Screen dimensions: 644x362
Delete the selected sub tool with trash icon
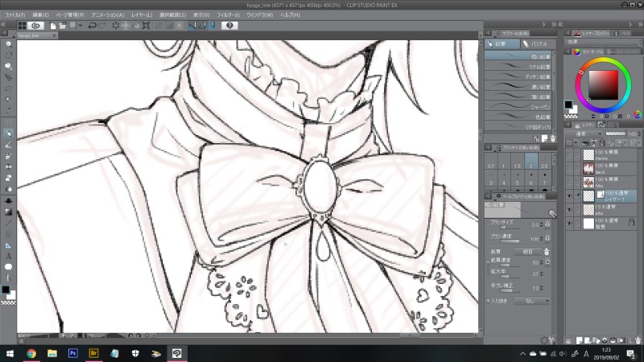coord(553,138)
